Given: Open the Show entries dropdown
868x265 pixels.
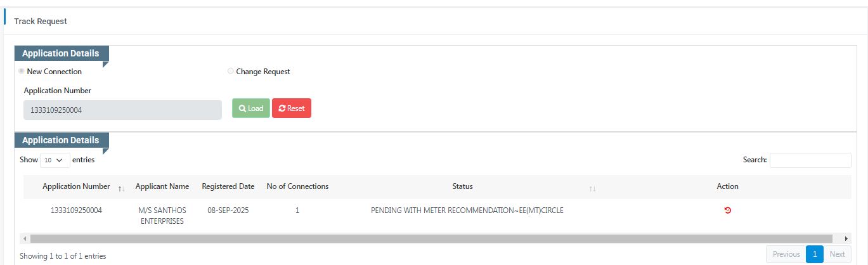Looking at the screenshot, I should (55, 160).
